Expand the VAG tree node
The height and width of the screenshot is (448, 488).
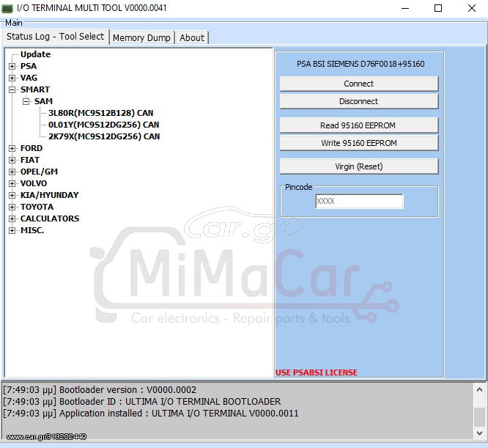point(12,78)
